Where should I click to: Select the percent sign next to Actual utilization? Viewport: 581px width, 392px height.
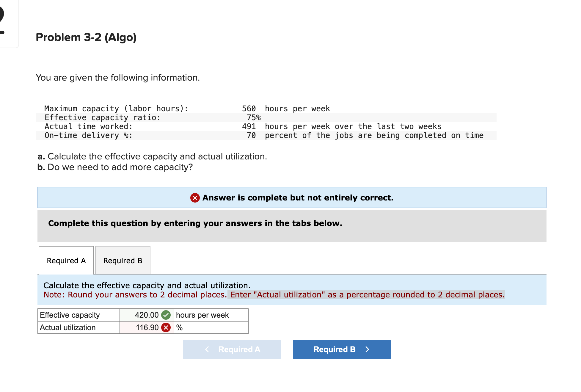tap(179, 327)
